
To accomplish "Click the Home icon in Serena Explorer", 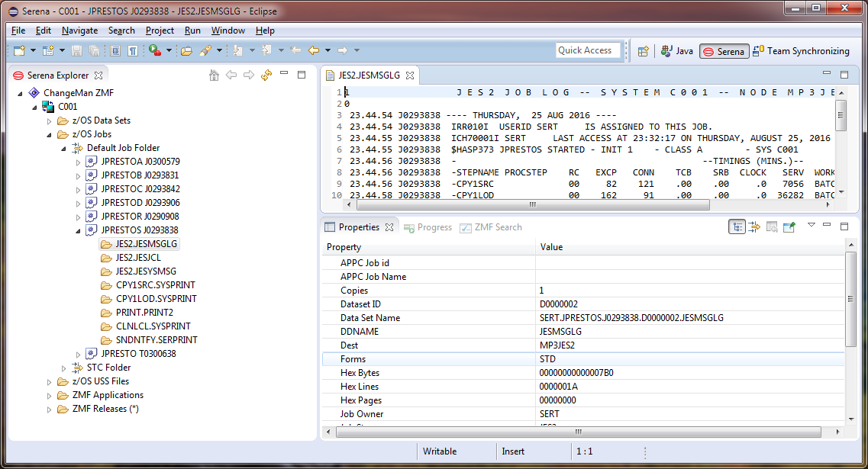I will point(214,75).
